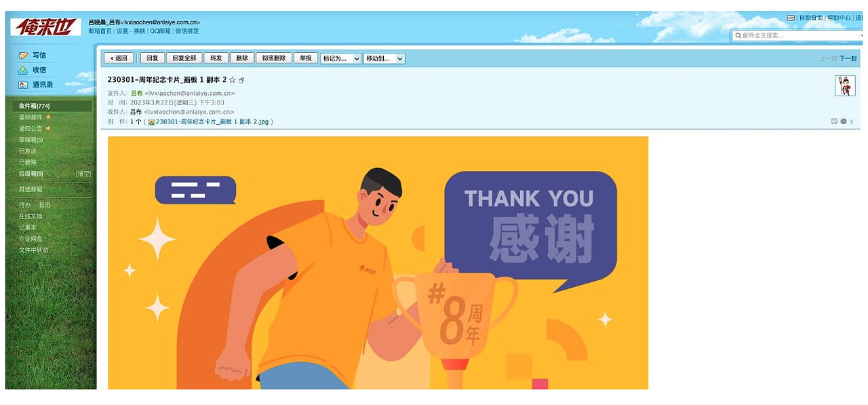Click the sender avatar thumbnail

(x=844, y=85)
